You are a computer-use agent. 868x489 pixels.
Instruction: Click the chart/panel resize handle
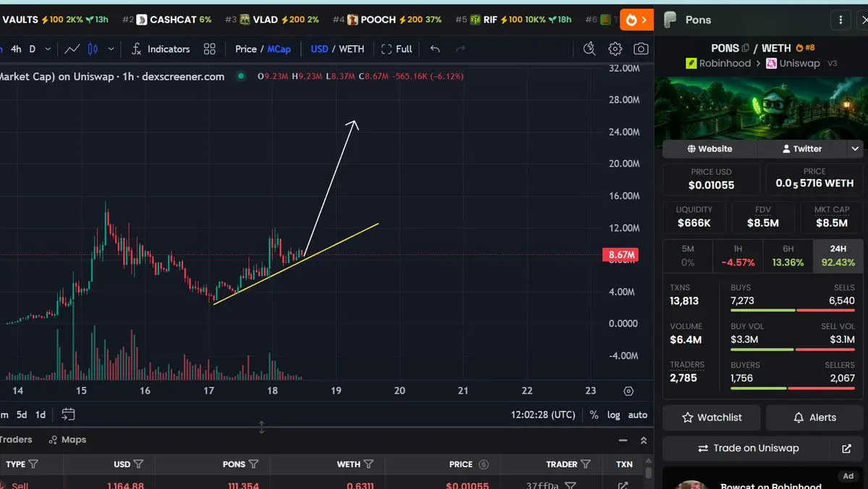[x=261, y=427]
